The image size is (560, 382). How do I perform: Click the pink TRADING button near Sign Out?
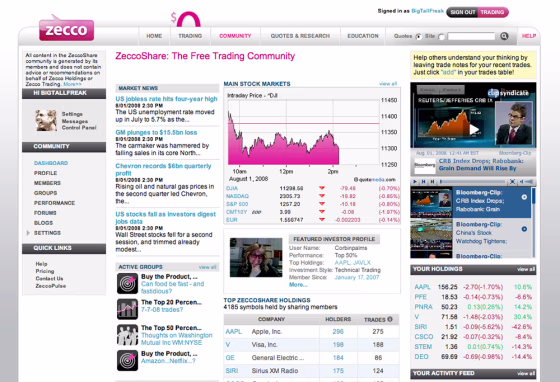click(492, 12)
